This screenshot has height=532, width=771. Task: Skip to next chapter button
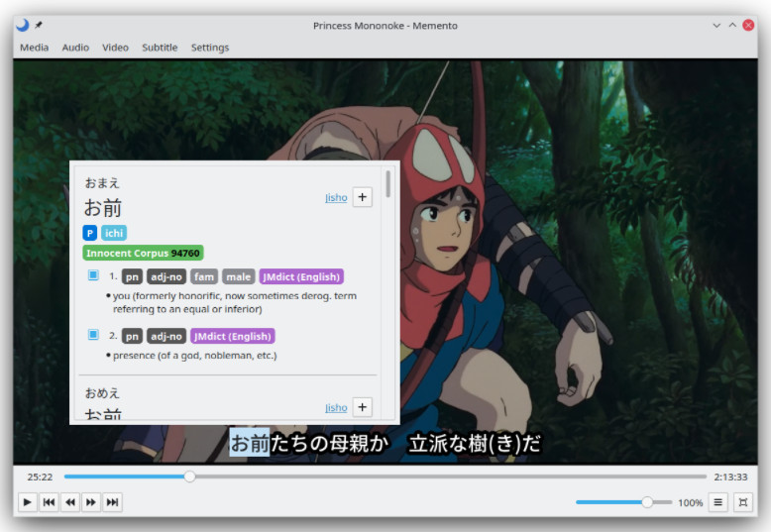click(x=112, y=502)
